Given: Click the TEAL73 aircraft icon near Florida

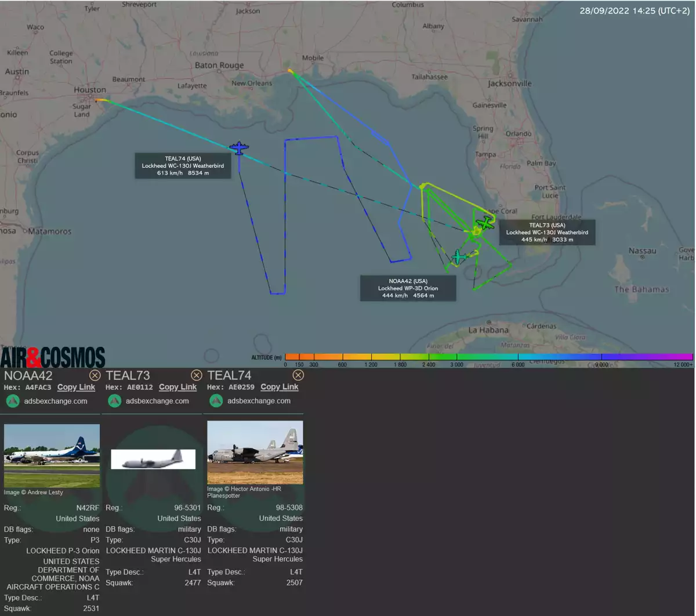Looking at the screenshot, I should tap(485, 223).
